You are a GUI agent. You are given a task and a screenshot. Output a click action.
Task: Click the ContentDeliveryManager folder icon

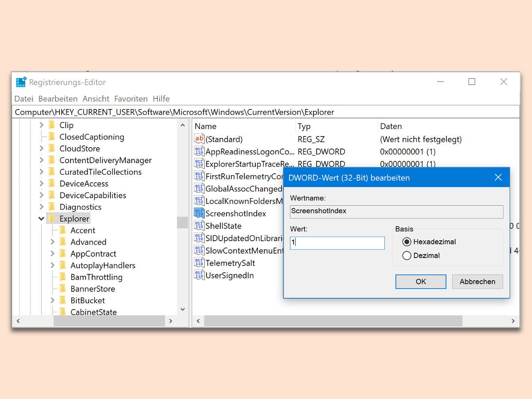pyautogui.click(x=52, y=160)
